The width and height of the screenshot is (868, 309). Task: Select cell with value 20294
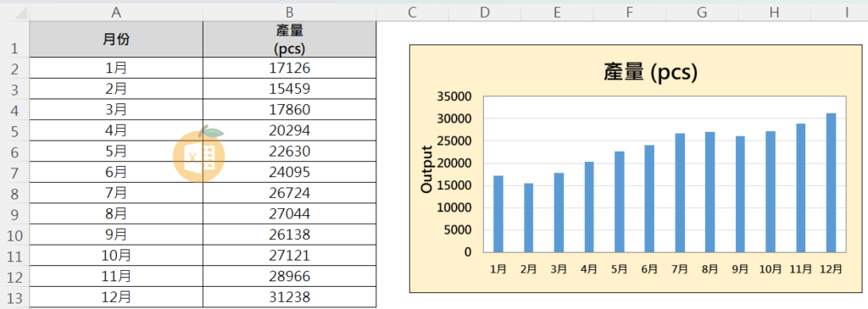tap(290, 130)
